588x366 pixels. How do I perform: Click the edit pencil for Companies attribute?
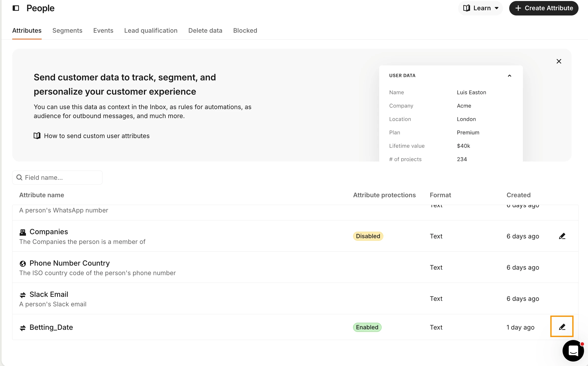tap(562, 236)
